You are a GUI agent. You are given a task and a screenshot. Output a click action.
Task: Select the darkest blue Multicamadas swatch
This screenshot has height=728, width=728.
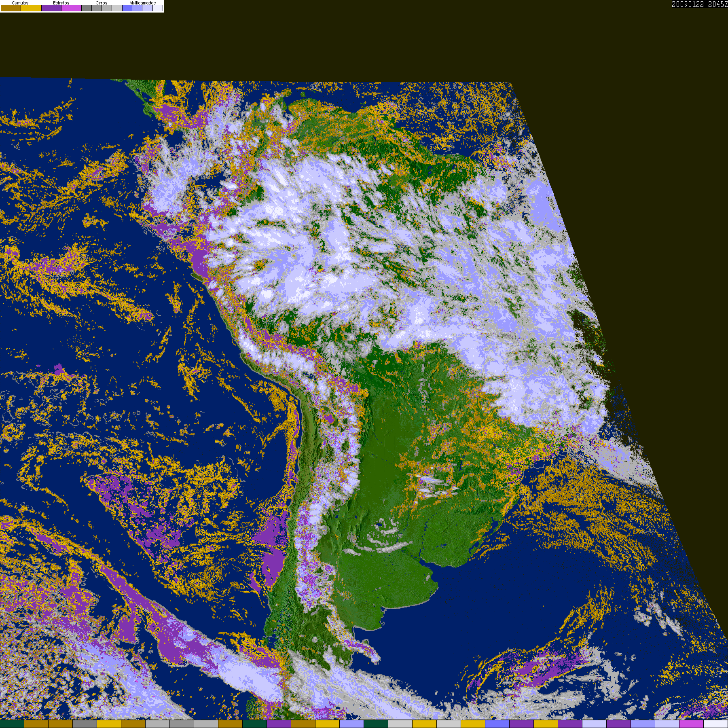[127, 8]
